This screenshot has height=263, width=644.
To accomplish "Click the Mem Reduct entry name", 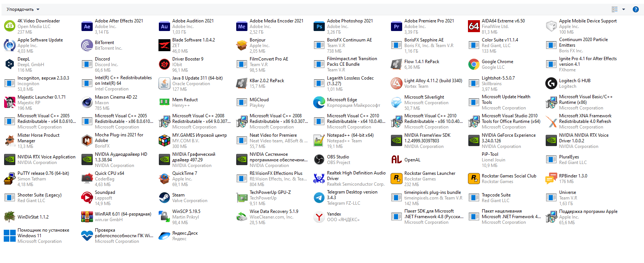I will [185, 100].
